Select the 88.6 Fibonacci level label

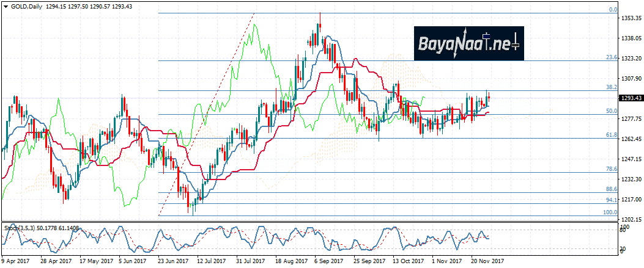click(x=610, y=189)
